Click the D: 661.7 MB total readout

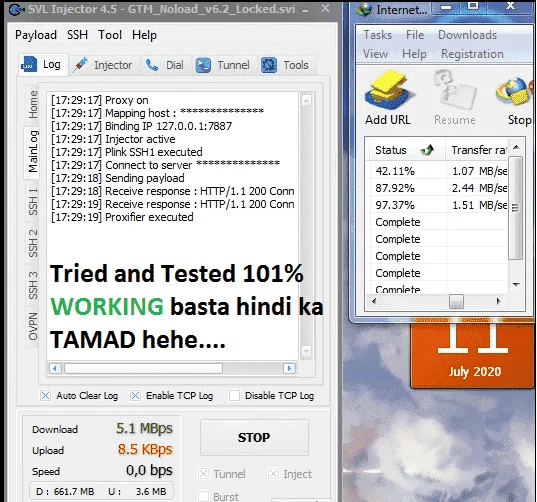[x=65, y=491]
